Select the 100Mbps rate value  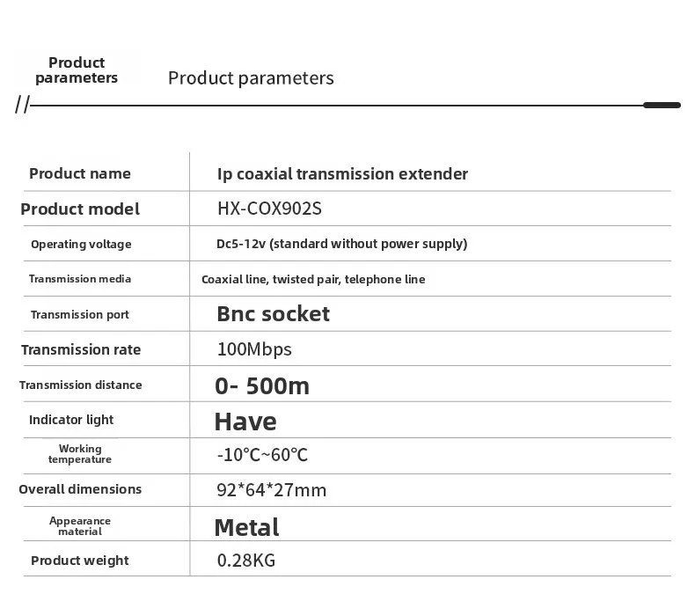[x=254, y=349]
